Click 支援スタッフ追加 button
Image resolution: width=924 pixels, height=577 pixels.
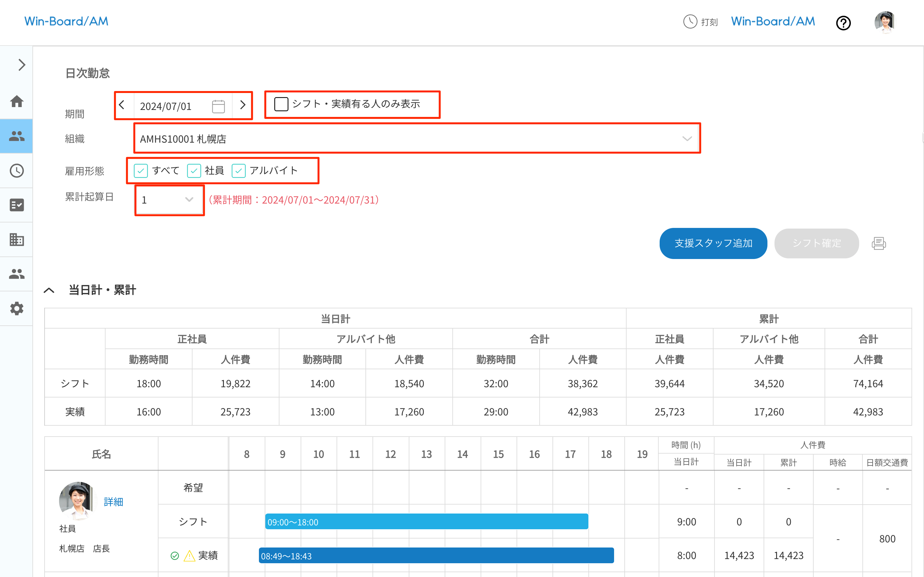(713, 244)
